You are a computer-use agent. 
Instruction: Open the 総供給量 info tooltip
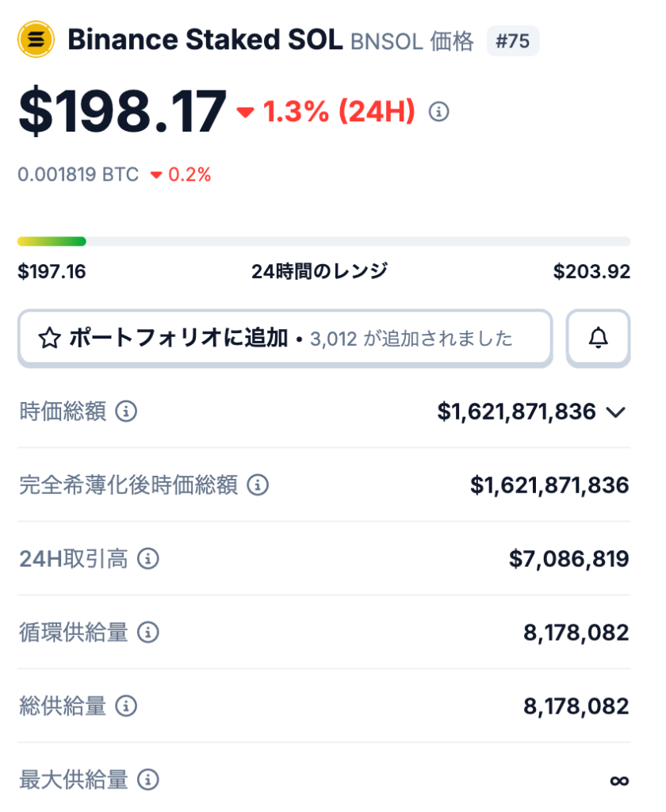(x=124, y=706)
